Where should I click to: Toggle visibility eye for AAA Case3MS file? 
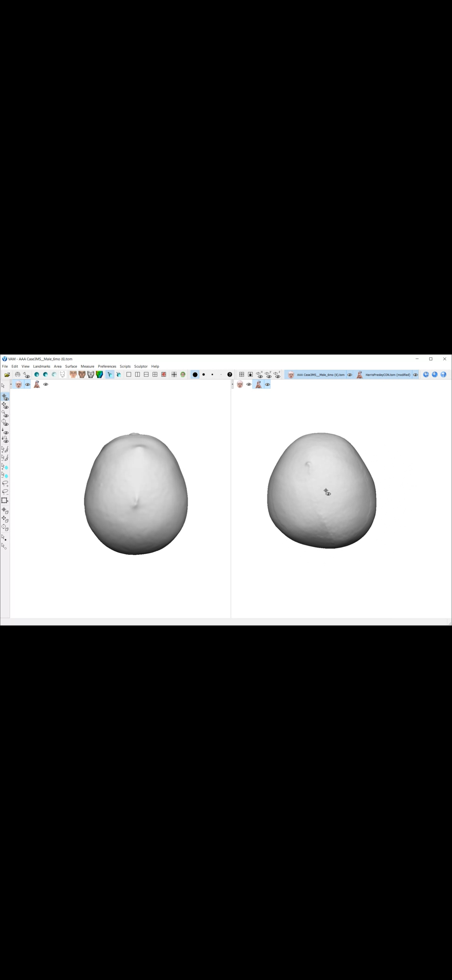click(350, 375)
